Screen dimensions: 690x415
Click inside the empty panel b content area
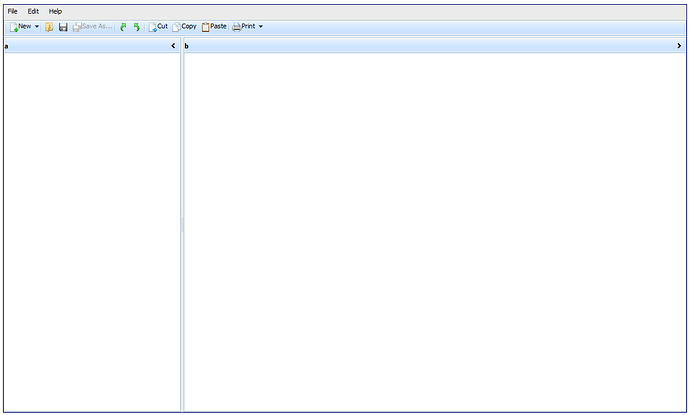[x=434, y=232]
